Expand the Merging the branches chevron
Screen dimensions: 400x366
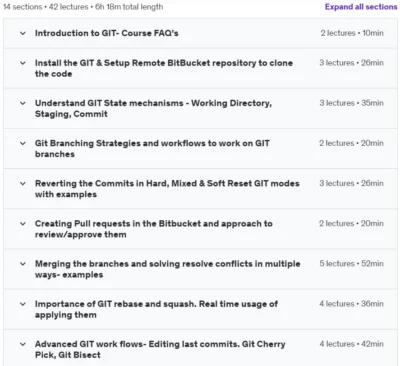(23, 264)
